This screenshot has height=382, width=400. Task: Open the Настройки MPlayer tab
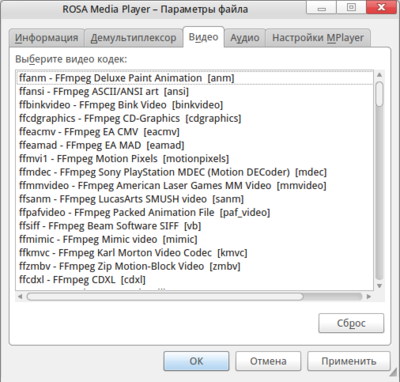[x=318, y=38]
